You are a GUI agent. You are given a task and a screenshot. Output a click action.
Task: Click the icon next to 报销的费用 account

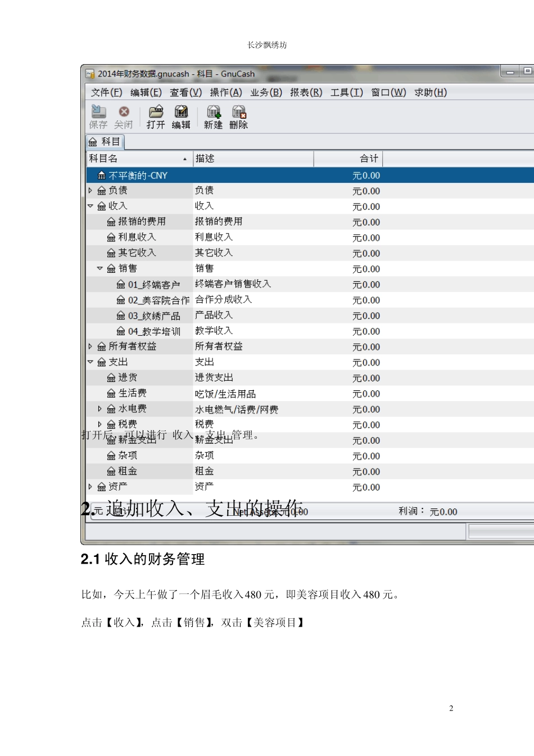pos(111,222)
